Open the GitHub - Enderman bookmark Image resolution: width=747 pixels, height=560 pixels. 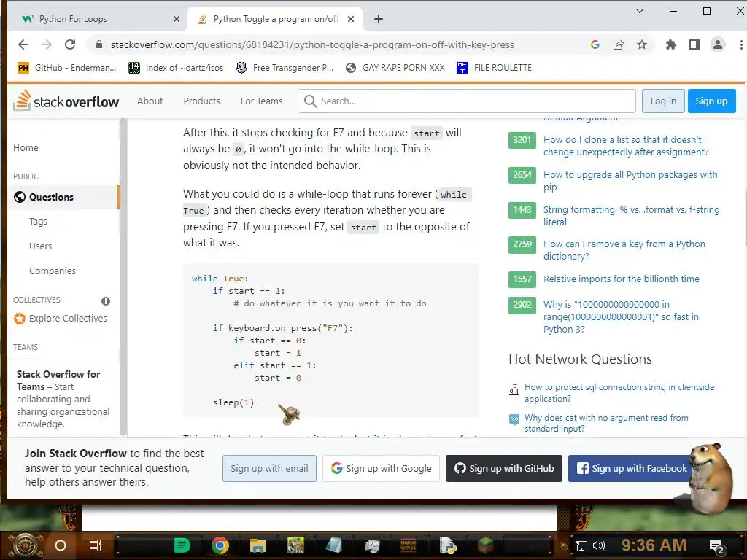(x=66, y=68)
